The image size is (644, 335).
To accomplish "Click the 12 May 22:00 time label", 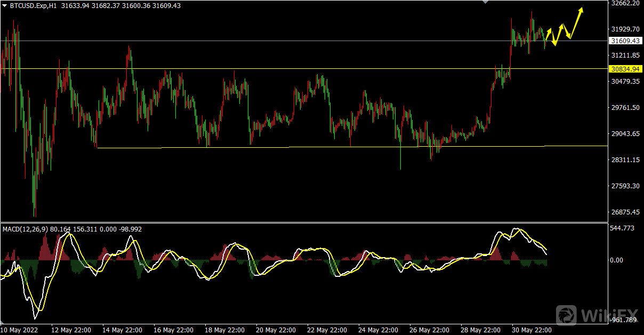I will 71,330.
